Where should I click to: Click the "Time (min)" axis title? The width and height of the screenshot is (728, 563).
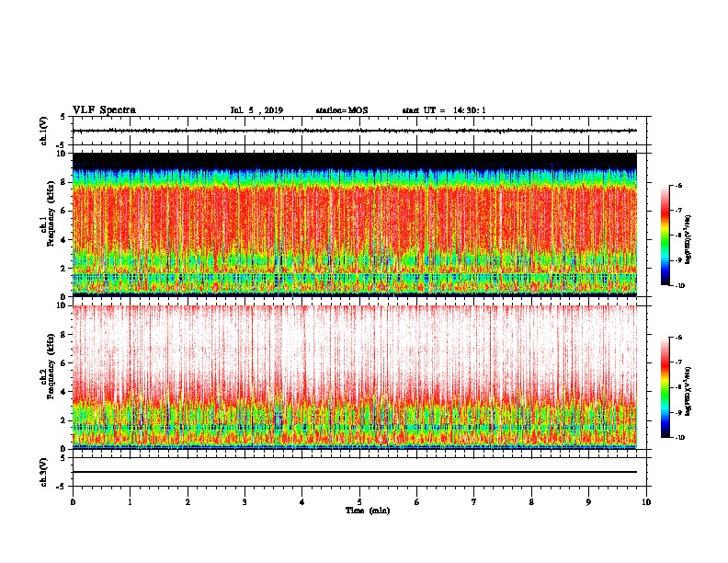[368, 511]
